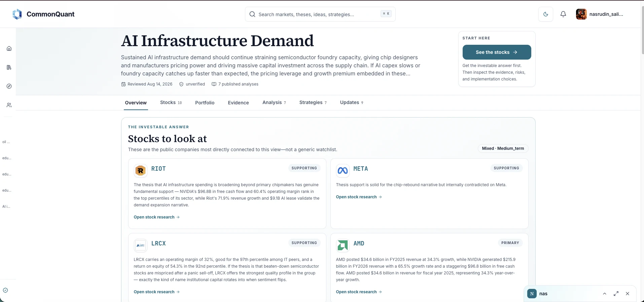644x302 pixels.
Task: Open stock research for LRCX
Action: pyautogui.click(x=157, y=292)
